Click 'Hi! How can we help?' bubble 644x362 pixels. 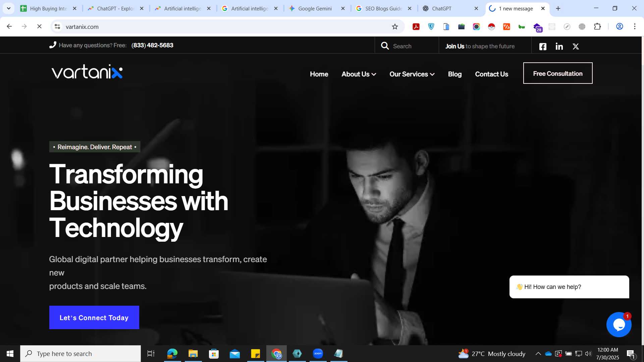[x=569, y=287]
